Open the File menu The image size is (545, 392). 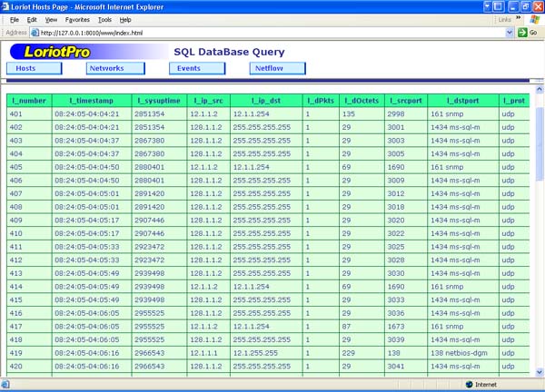click(x=15, y=19)
